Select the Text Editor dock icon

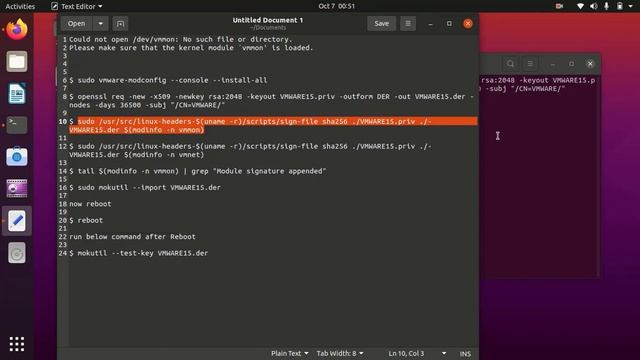pyautogui.click(x=17, y=221)
